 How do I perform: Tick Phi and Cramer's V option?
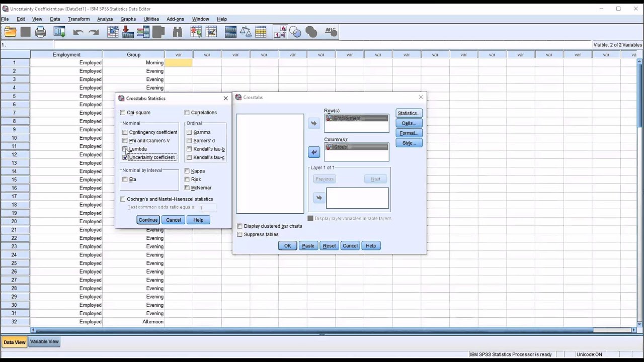tap(125, 141)
